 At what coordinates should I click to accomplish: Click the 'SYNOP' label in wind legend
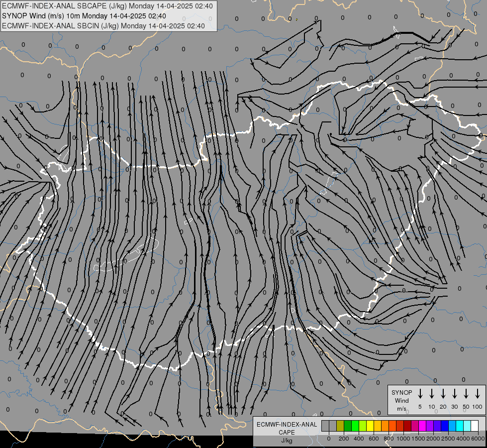pos(401,392)
